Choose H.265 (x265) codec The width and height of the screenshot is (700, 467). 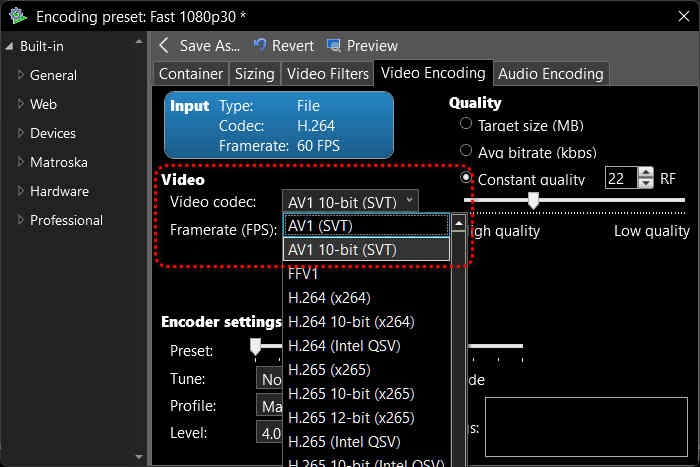[x=366, y=370]
